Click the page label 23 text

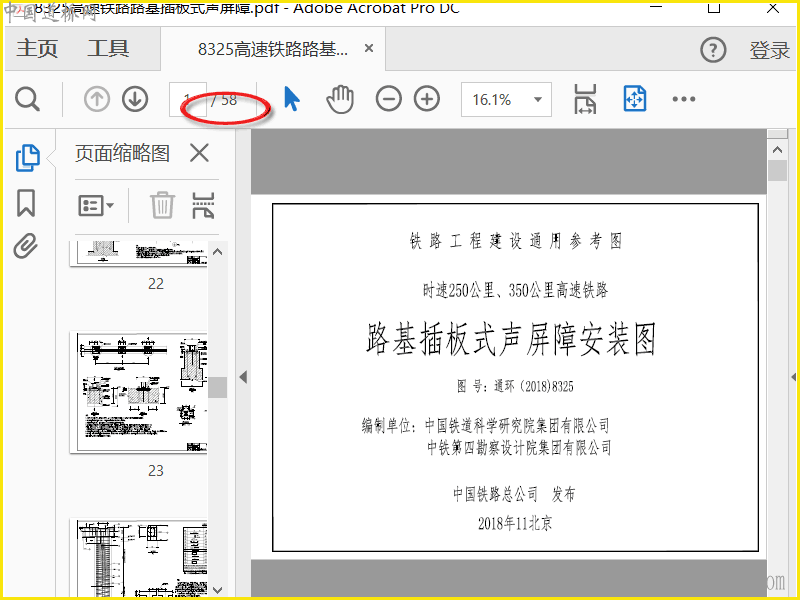(x=156, y=470)
